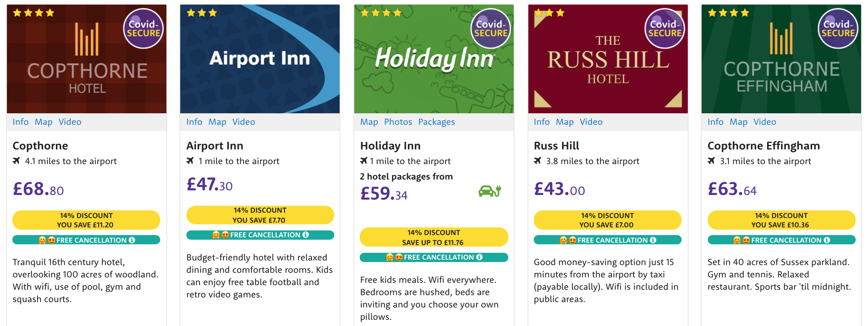Click info icon on Airport Inn free cancellation
The image size is (868, 326).
[x=306, y=235]
